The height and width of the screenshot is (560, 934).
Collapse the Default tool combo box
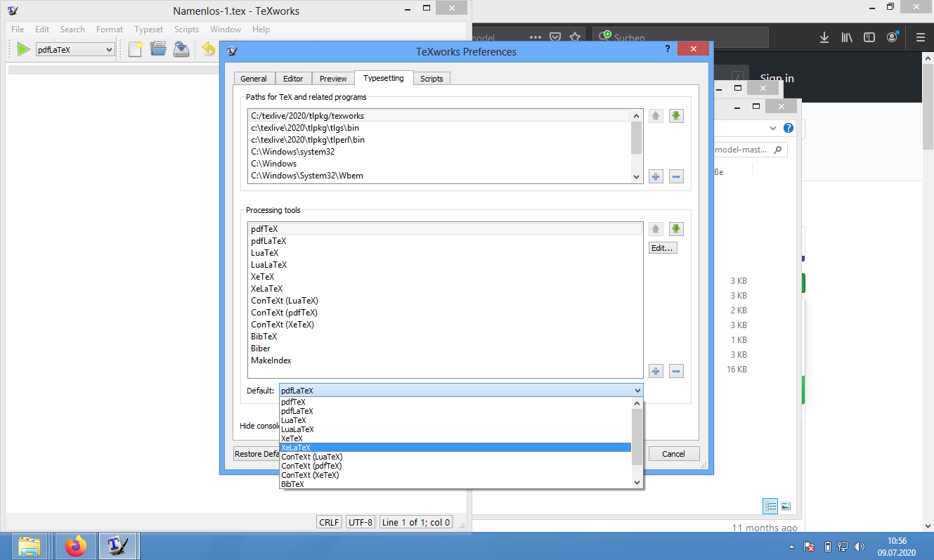tap(461, 391)
